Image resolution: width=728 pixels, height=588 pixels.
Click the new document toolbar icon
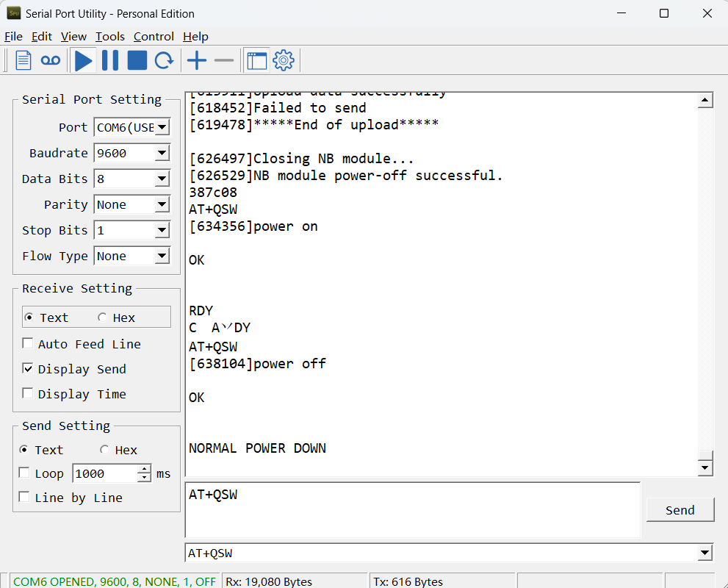[x=24, y=60]
